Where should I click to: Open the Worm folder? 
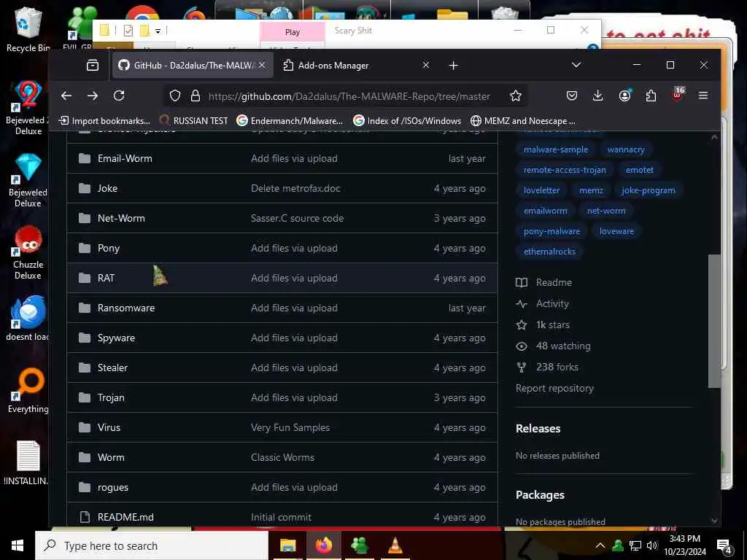111,458
